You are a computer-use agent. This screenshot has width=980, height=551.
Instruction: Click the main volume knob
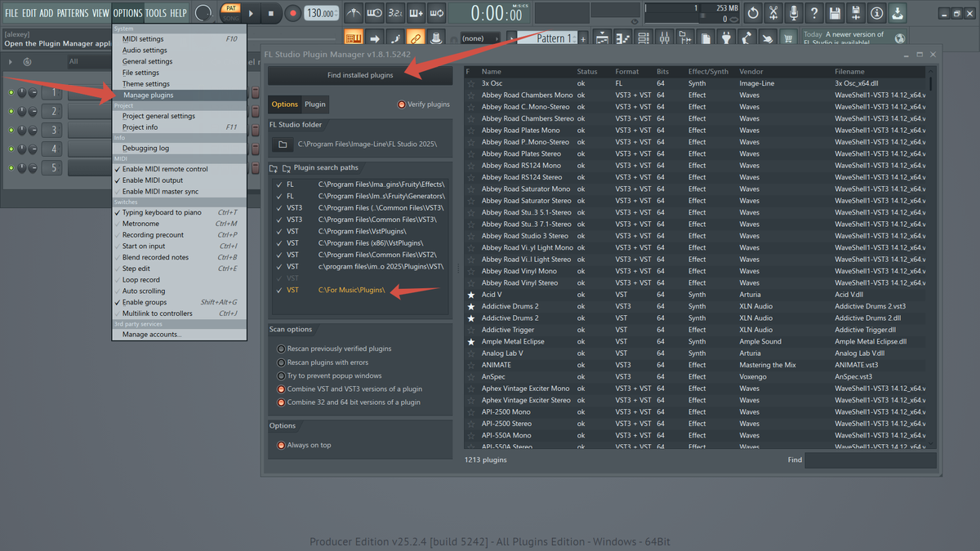203,12
